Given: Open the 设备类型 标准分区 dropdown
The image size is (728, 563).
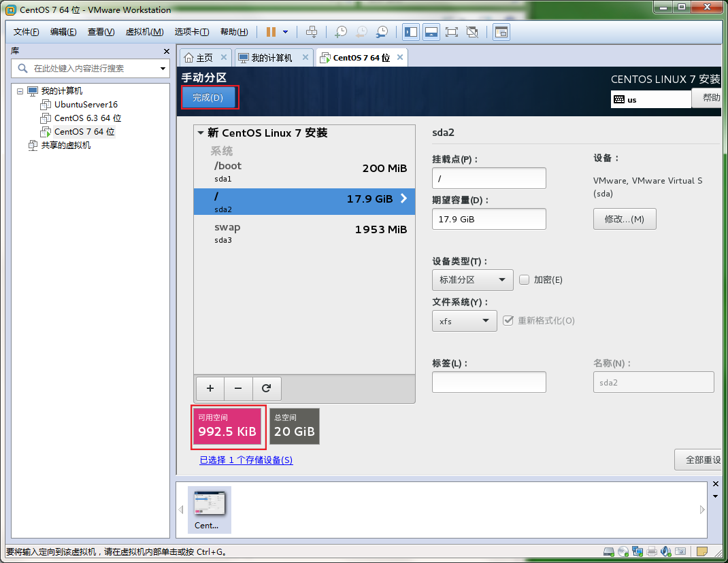Looking at the screenshot, I should point(473,280).
